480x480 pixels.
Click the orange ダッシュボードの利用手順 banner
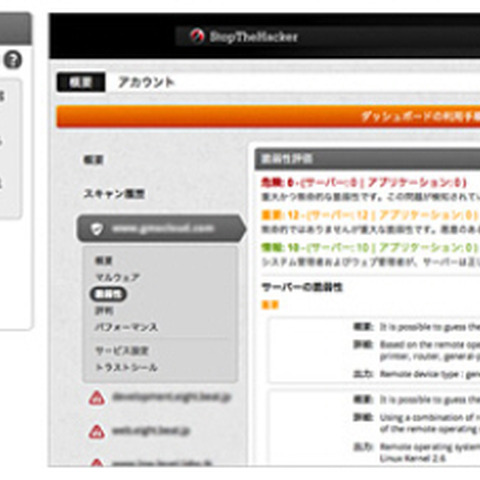tap(268, 116)
